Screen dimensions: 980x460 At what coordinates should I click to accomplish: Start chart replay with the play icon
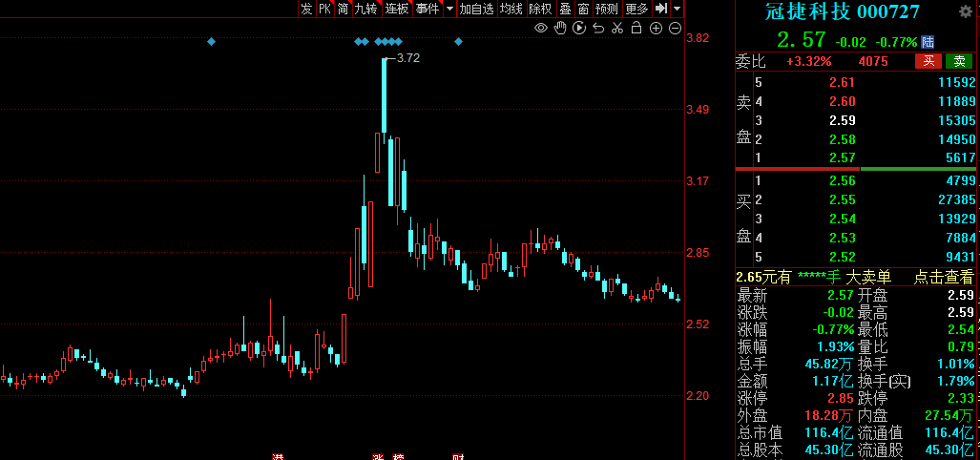(x=579, y=28)
